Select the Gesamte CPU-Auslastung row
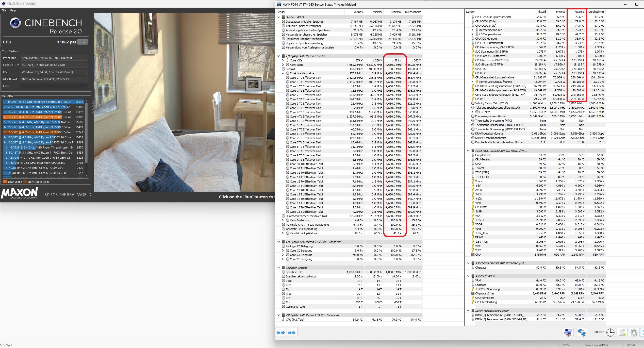Screen dimensions: 644x348 (x=349, y=229)
